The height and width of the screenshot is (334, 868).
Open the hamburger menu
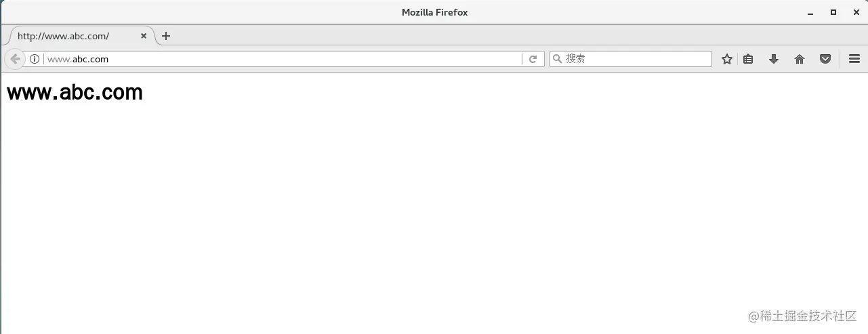click(x=854, y=59)
